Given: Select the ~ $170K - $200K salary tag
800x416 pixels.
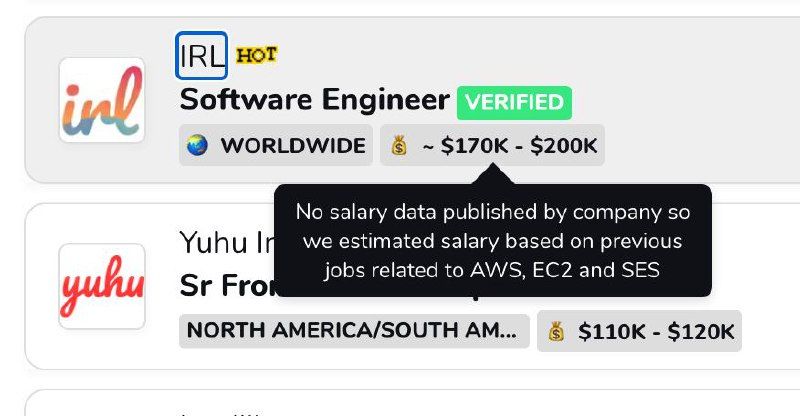Looking at the screenshot, I should (x=507, y=146).
